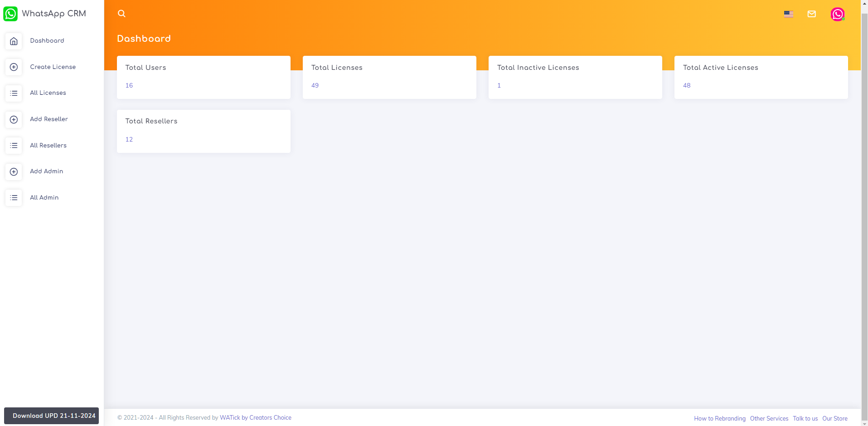Open How to Rebranding link
Screen dimensions: 868x426
pyautogui.click(x=720, y=418)
